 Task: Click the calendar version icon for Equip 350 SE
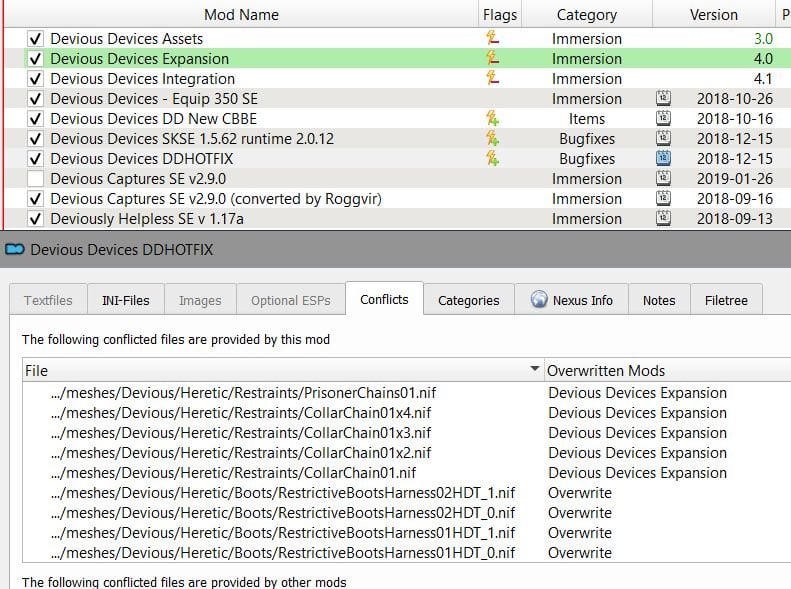[663, 98]
